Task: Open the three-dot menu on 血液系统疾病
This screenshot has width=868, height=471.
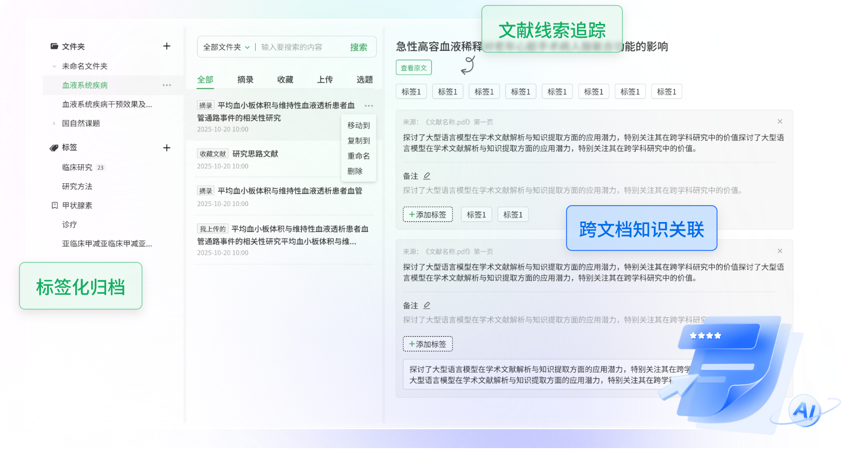Action: click(166, 85)
